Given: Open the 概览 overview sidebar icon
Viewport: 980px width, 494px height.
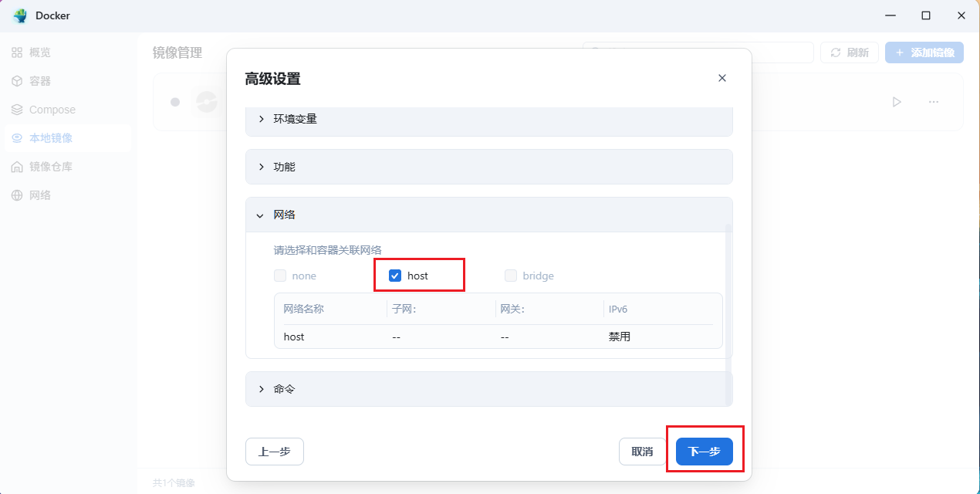Looking at the screenshot, I should click(x=17, y=52).
